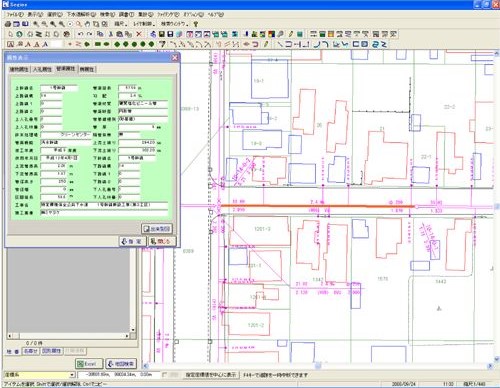Viewport: 500px width, 388px height.
Task: Click the small red dot point tool icon
Action: [70, 44]
